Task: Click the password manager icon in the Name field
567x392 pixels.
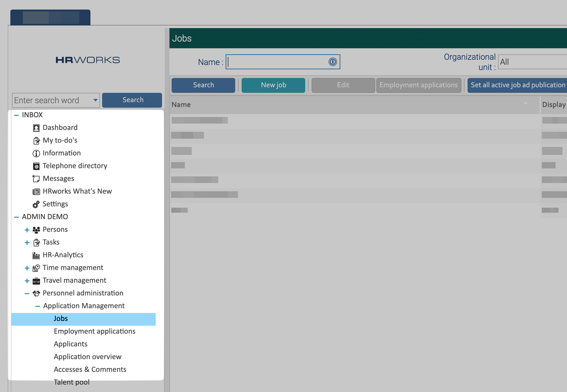Action: pos(333,62)
